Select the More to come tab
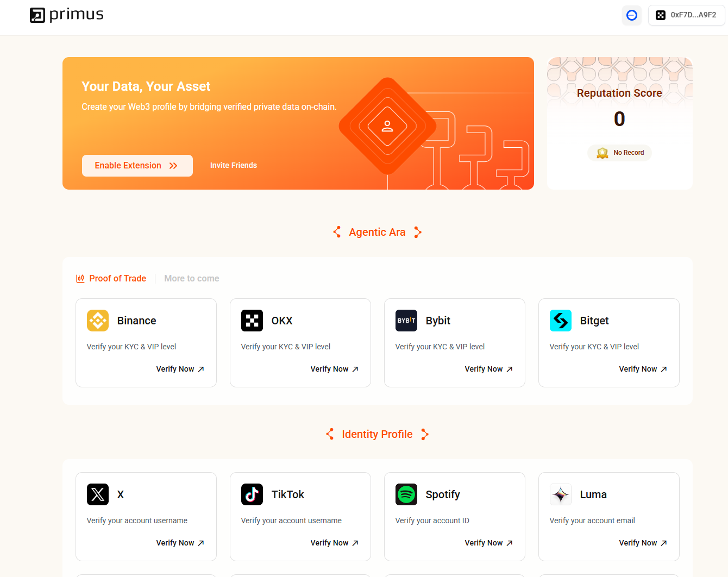This screenshot has width=728, height=577. (x=192, y=278)
